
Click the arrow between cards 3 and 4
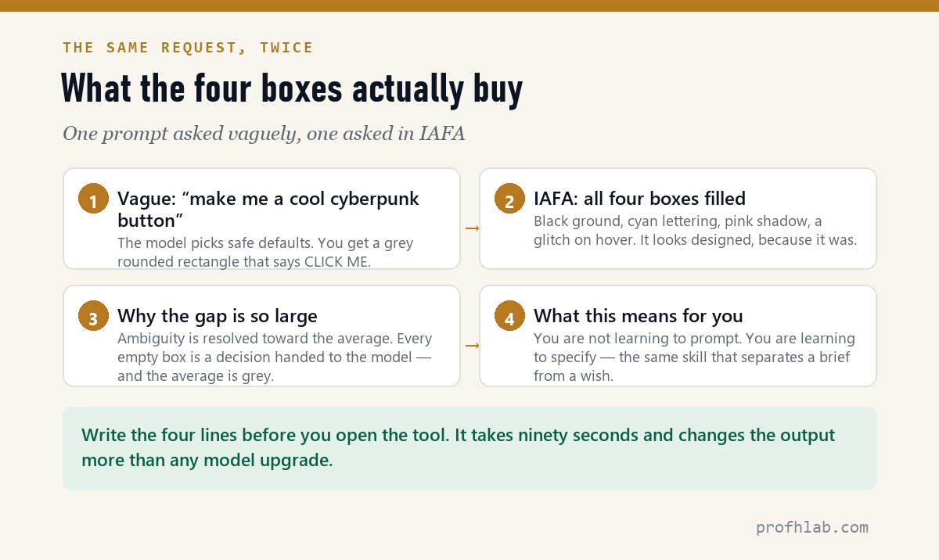[x=472, y=346]
